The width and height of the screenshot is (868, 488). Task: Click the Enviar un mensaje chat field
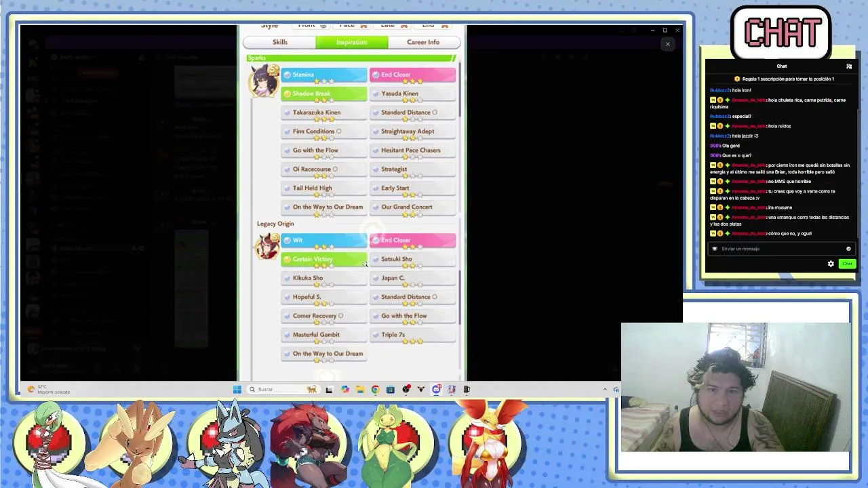tap(781, 249)
